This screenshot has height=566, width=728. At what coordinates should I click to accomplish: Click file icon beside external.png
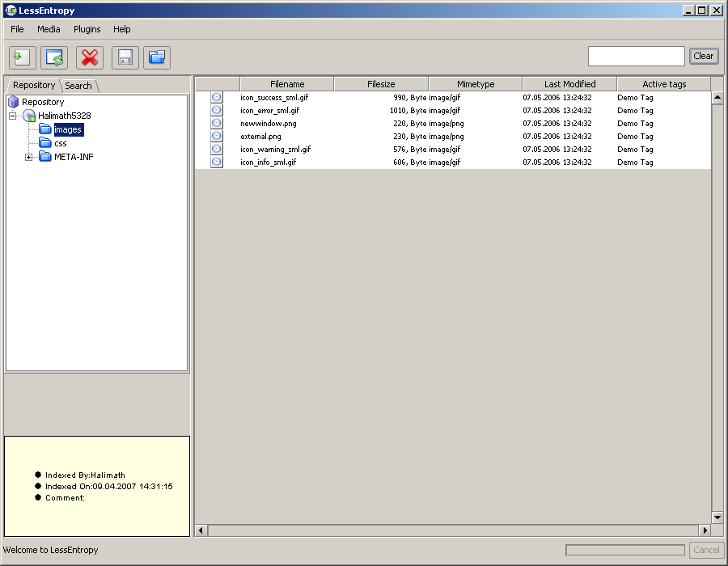click(x=216, y=136)
